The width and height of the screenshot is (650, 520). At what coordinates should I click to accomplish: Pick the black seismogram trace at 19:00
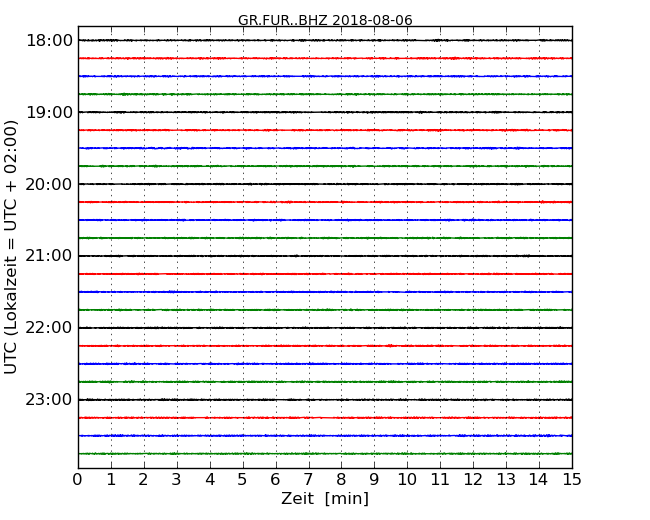(325, 112)
